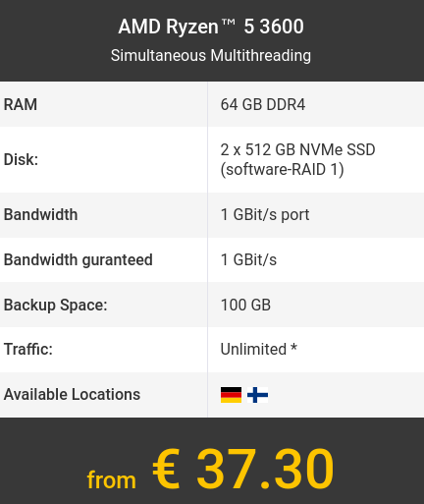Image resolution: width=424 pixels, height=504 pixels.
Task: Click the yellow 'from' text
Action: click(x=111, y=480)
